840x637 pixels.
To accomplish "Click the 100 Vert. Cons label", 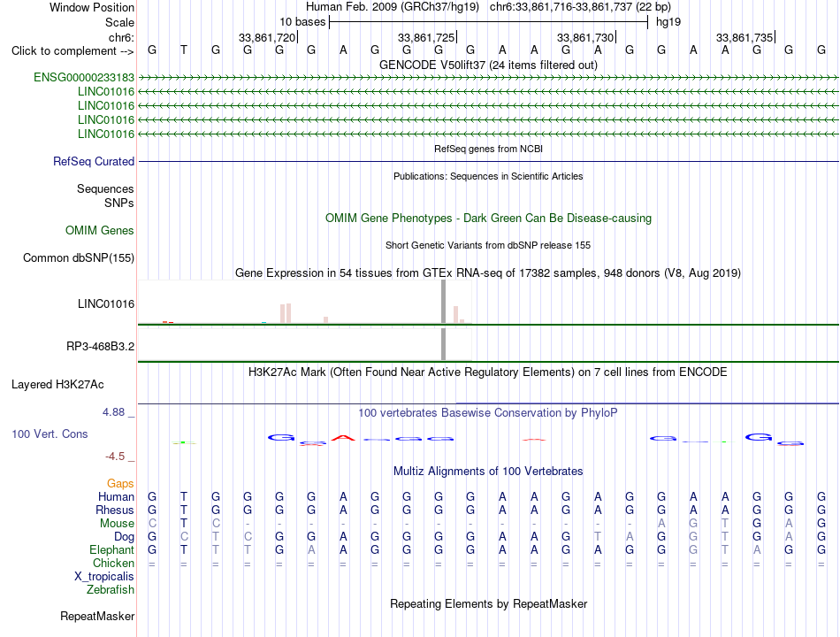I will pyautogui.click(x=50, y=434).
